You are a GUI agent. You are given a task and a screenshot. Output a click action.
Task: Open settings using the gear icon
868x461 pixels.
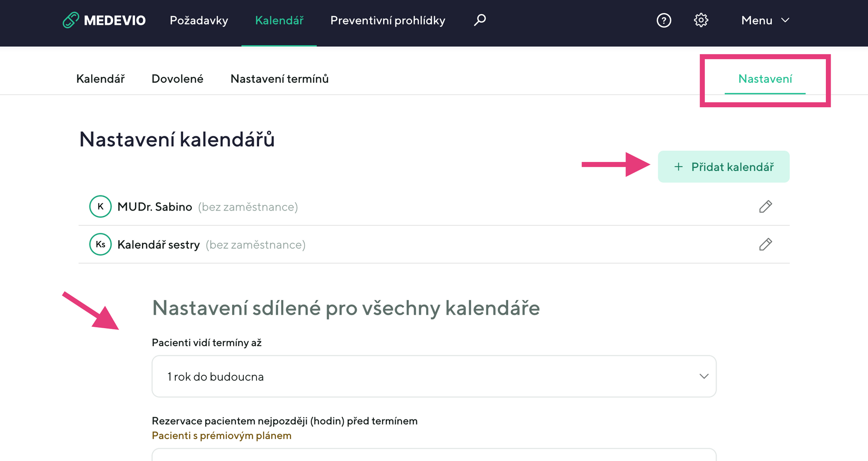701,20
